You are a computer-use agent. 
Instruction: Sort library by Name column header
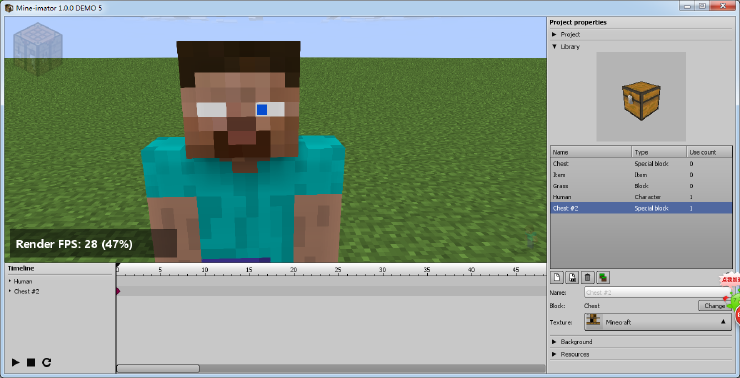pyautogui.click(x=591, y=152)
